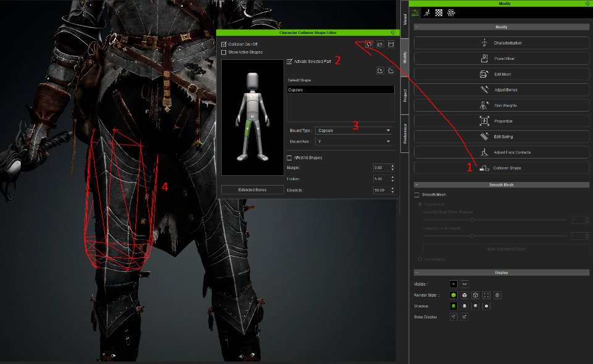Click the Level for Real Time Preview slider
The height and width of the screenshot is (364, 593).
pyautogui.click(x=473, y=220)
